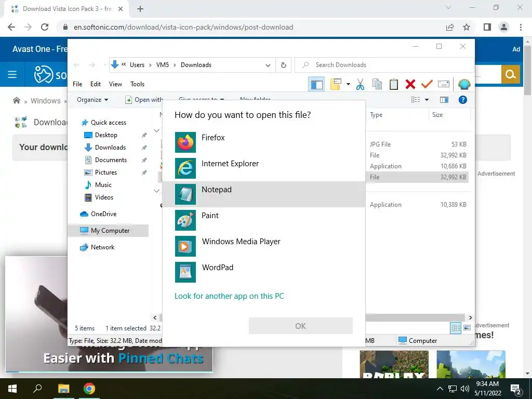
Task: Open Explorer help question mark icon
Action: [463, 100]
